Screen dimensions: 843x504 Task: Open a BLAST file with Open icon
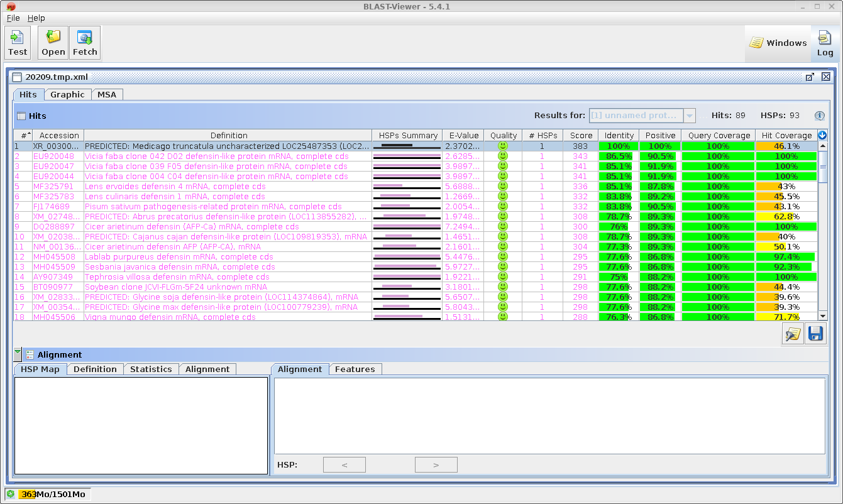coord(53,43)
